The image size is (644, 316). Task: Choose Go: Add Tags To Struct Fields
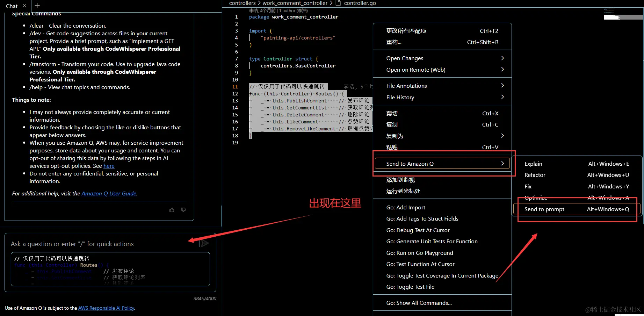pyautogui.click(x=442, y=218)
